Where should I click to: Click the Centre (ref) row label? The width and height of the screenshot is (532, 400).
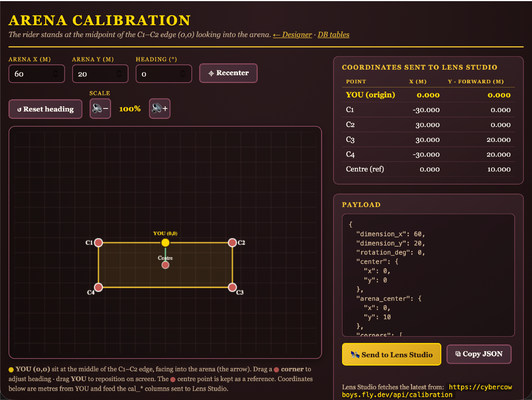tap(365, 169)
